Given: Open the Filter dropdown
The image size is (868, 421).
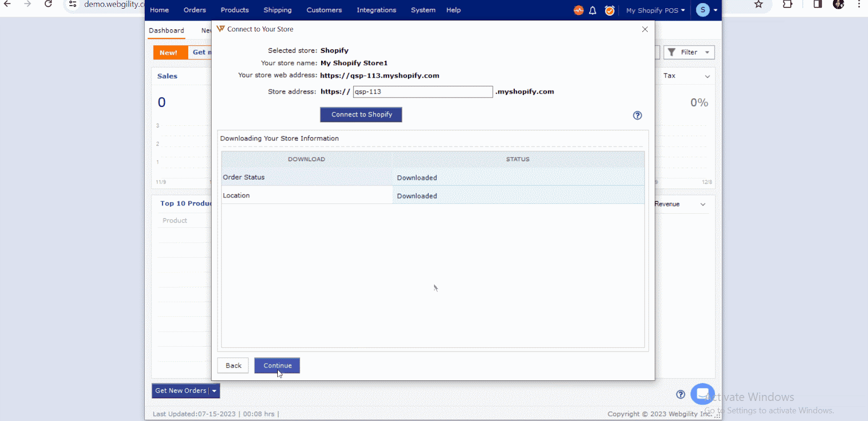Looking at the screenshot, I should [689, 52].
